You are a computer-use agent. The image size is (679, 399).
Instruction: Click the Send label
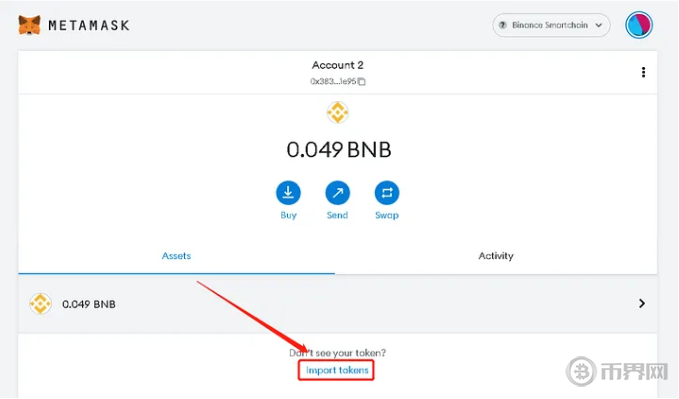[337, 215]
